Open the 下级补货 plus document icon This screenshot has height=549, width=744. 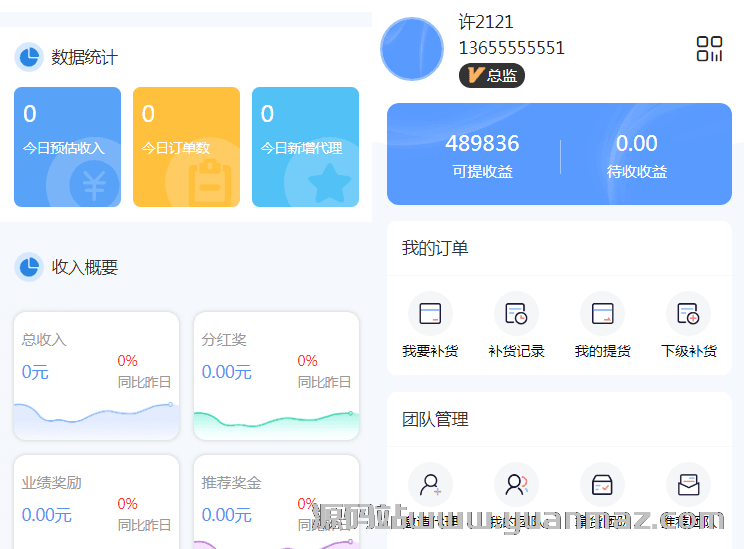click(688, 314)
